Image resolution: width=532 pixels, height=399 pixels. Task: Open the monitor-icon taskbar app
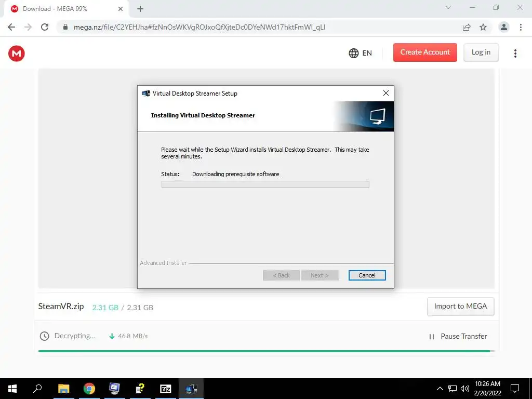click(x=115, y=389)
